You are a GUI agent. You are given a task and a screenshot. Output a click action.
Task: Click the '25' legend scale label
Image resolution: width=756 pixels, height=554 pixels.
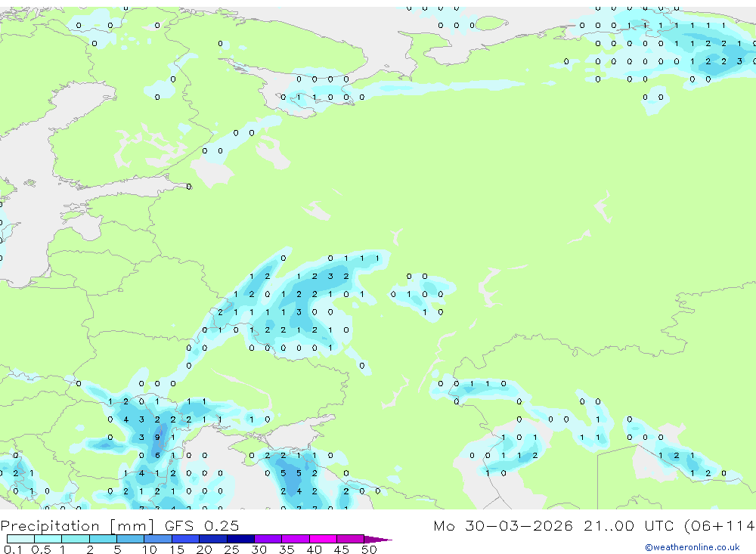point(231,549)
